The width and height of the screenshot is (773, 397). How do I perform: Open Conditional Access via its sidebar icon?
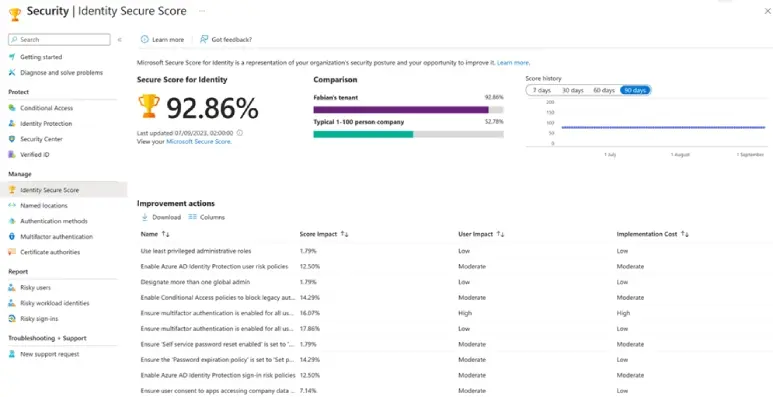(12, 108)
